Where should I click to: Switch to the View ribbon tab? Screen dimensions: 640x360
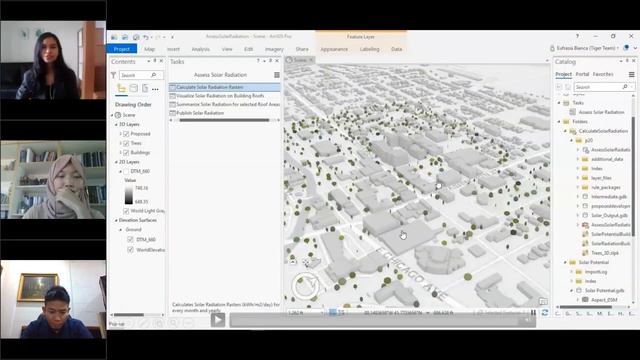(227, 49)
